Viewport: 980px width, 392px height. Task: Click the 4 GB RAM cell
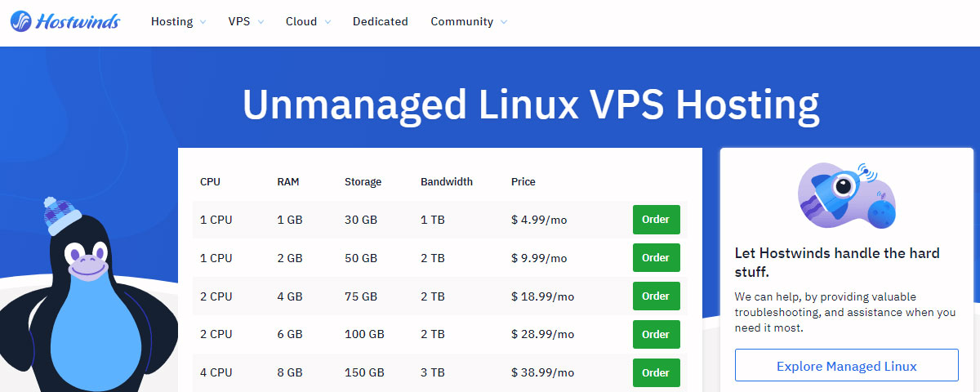coord(290,296)
